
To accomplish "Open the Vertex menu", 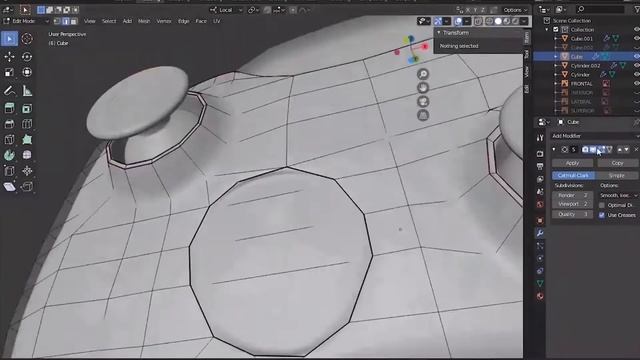I will [164, 21].
